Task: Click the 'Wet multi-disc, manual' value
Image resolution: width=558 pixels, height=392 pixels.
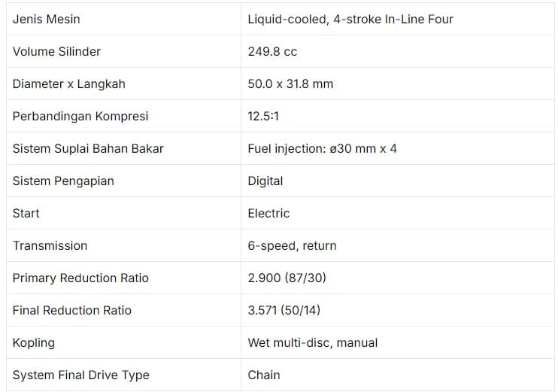Action: 313,342
